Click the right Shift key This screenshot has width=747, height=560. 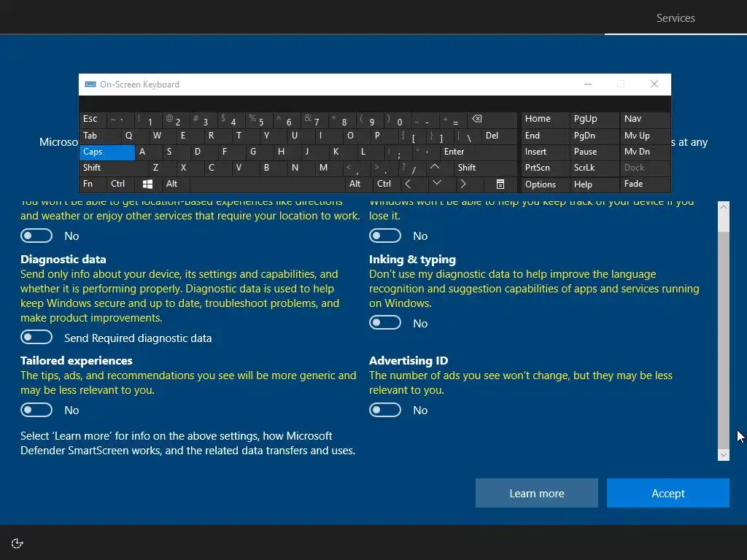click(x=486, y=168)
